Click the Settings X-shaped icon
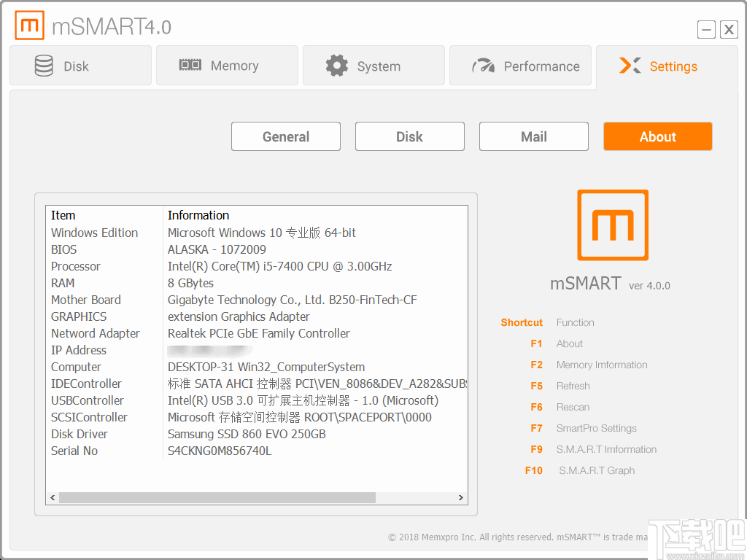Image resolution: width=747 pixels, height=560 pixels. click(x=630, y=65)
